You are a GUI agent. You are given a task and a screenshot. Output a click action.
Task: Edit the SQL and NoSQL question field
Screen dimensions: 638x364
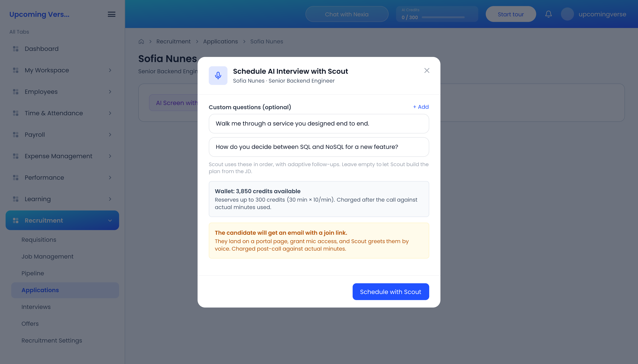coord(319,147)
